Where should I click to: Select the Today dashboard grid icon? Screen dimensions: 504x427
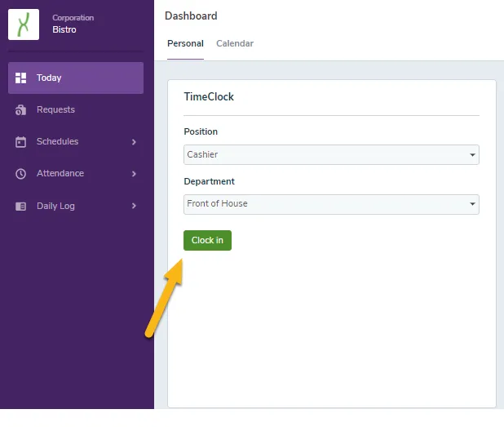tap(21, 78)
